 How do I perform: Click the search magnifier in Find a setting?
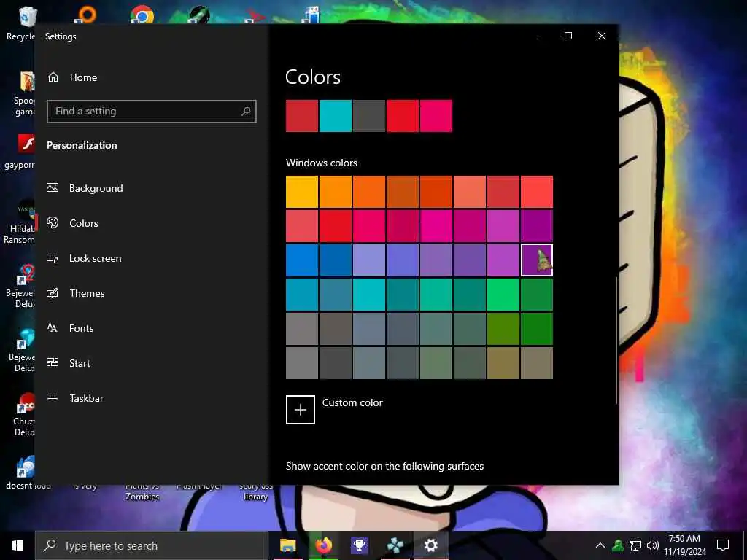pos(246,112)
